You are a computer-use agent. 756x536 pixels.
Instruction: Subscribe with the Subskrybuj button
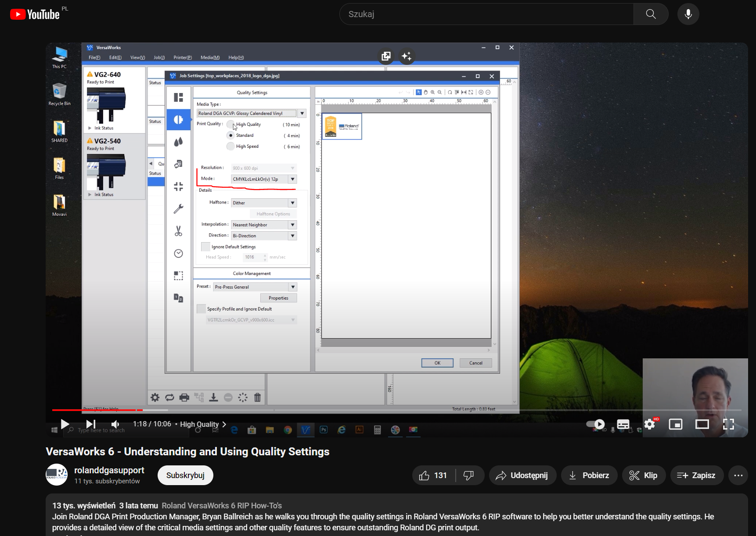[x=185, y=475]
